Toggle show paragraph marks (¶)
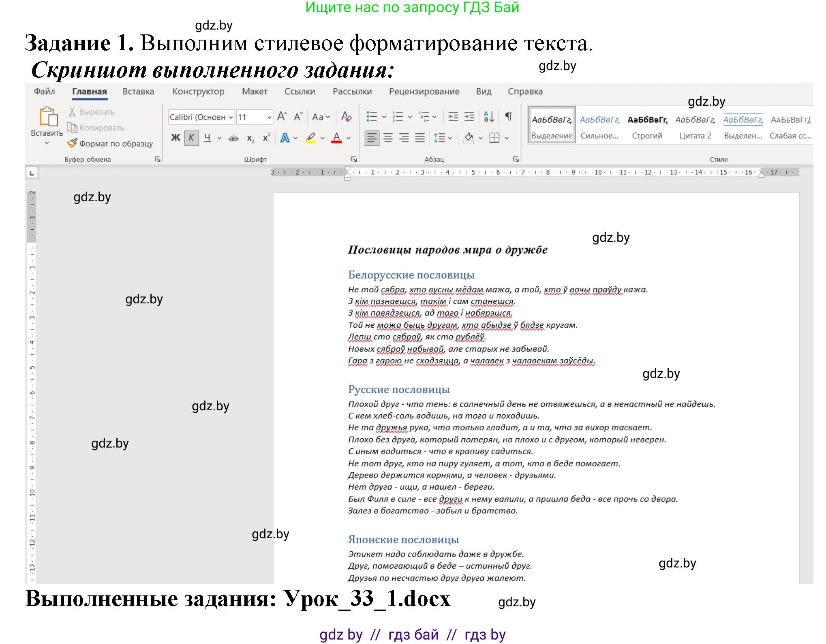Viewport: 826px width, 644px height. pos(508,117)
